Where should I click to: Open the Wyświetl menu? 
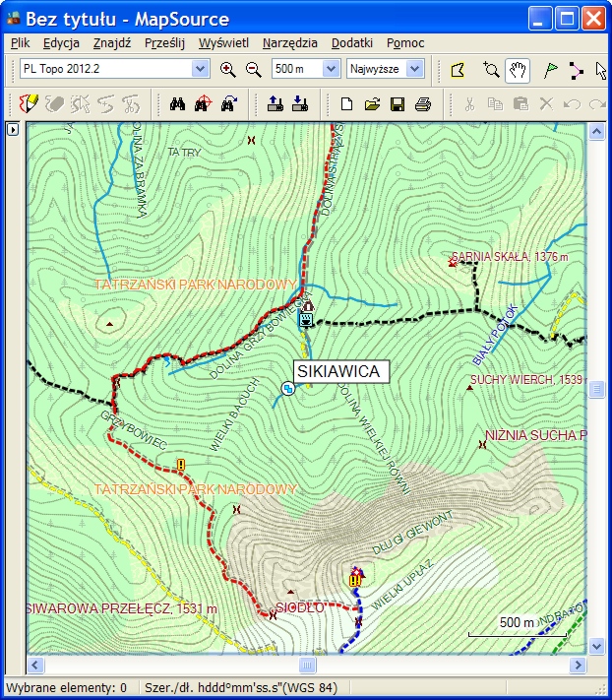pyautogui.click(x=223, y=43)
